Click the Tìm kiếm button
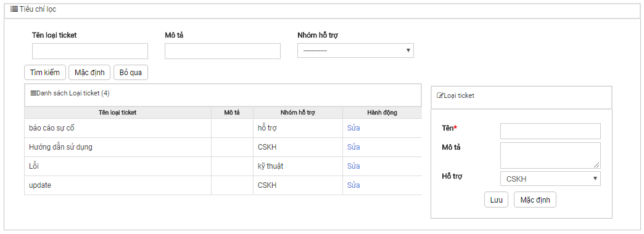This screenshot has width=644, height=234. click(45, 73)
